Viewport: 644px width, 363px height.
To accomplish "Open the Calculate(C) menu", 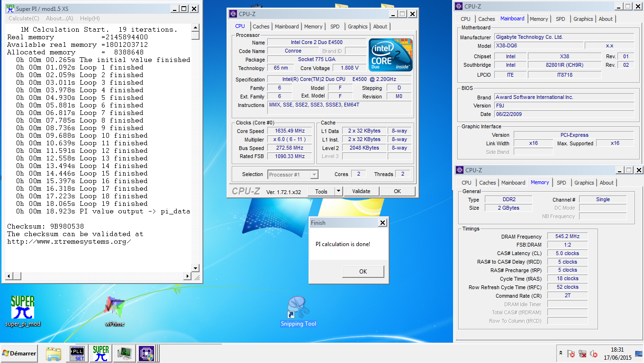I will pyautogui.click(x=24, y=18).
